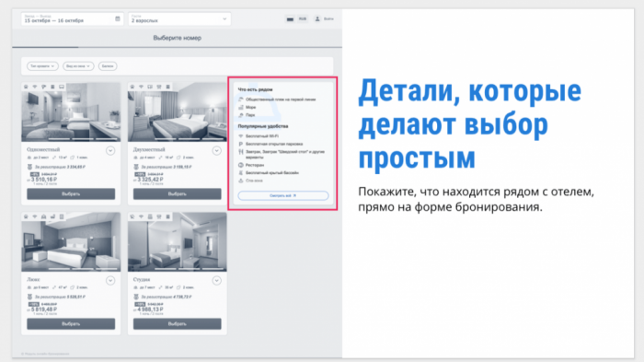Expand details of the Двухместный room
The height and width of the screenshot is (362, 644).
217,150
